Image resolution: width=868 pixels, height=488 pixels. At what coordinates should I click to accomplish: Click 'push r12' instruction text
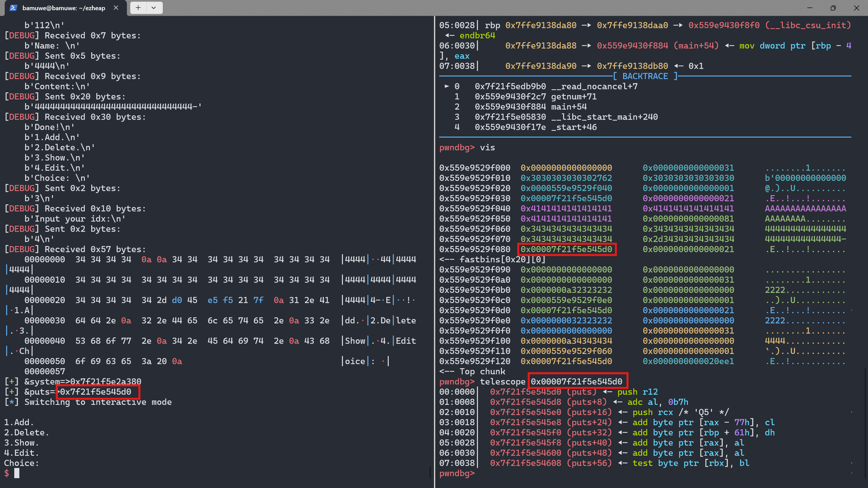pyautogui.click(x=637, y=392)
